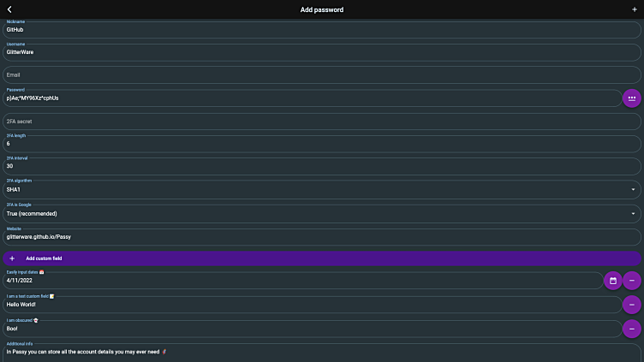Viewport: 644px width, 362px height.
Task: Click the Additional info text field
Action: (x=321, y=351)
